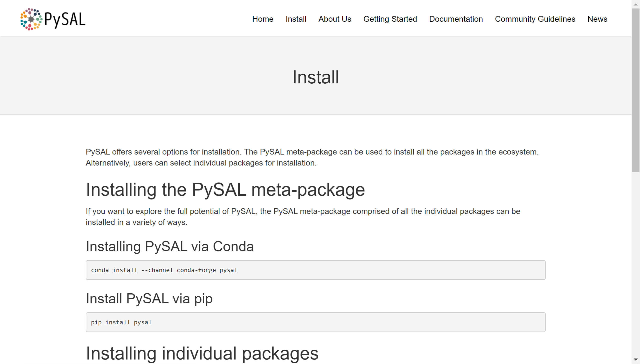Open the About Us page
640x364 pixels.
[335, 19]
